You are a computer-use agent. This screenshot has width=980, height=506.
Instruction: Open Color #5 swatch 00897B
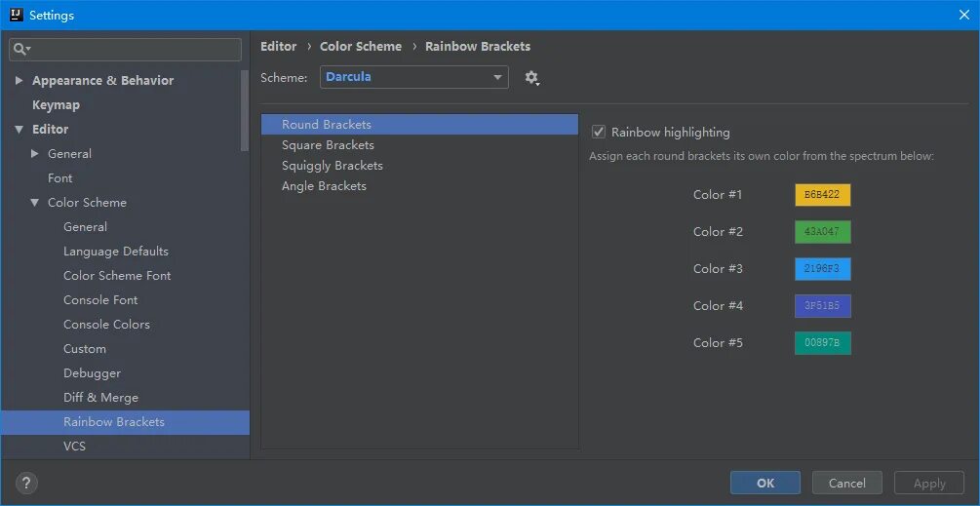coord(822,343)
